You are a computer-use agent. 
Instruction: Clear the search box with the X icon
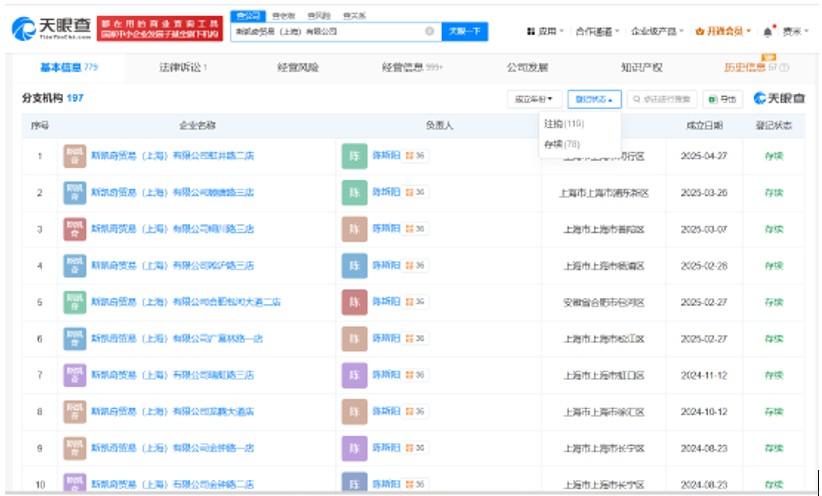(429, 31)
